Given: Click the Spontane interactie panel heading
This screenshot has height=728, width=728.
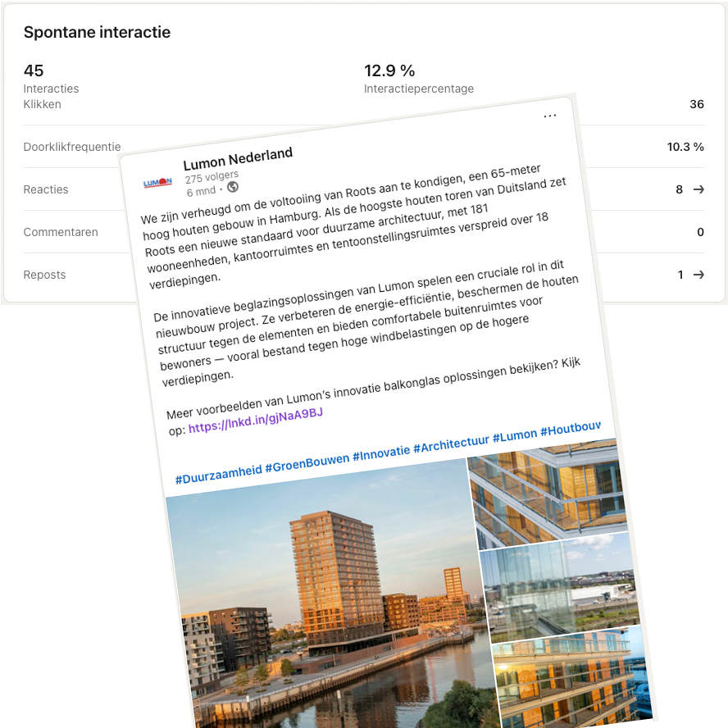Looking at the screenshot, I should pyautogui.click(x=98, y=32).
